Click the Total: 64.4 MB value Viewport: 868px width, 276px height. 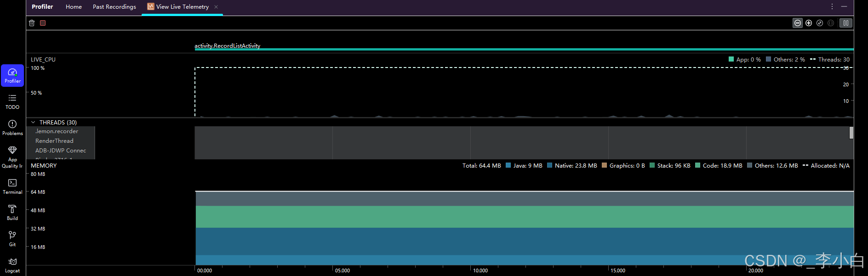coord(481,166)
